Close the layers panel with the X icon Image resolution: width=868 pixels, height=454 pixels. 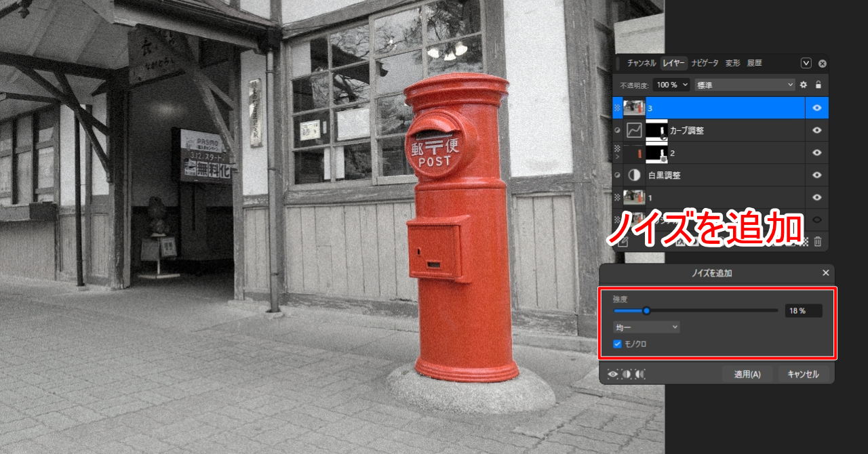[822, 64]
